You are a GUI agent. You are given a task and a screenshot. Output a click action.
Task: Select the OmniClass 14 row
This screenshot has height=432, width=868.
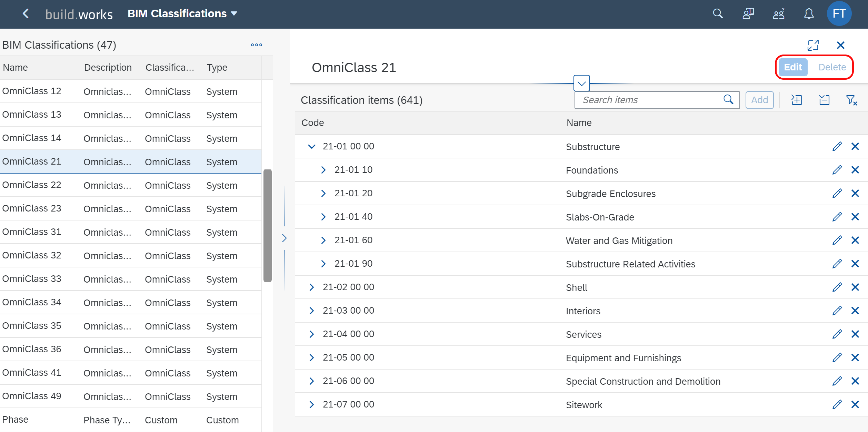tap(131, 138)
